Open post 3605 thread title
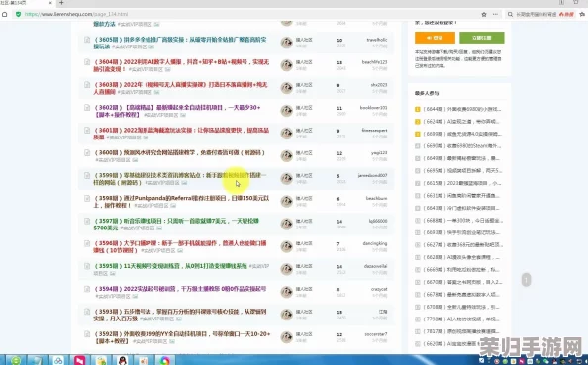Image resolution: width=588 pixels, height=365 pixels. (180, 43)
